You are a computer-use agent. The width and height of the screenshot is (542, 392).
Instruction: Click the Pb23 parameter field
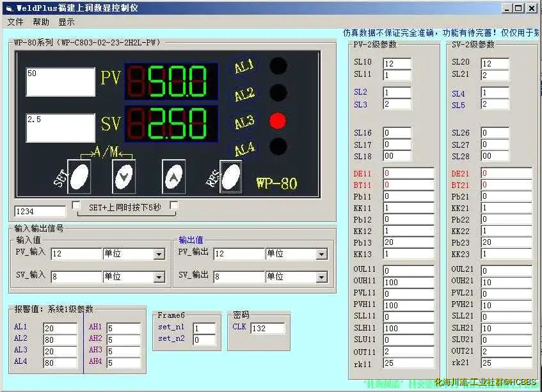506,242
